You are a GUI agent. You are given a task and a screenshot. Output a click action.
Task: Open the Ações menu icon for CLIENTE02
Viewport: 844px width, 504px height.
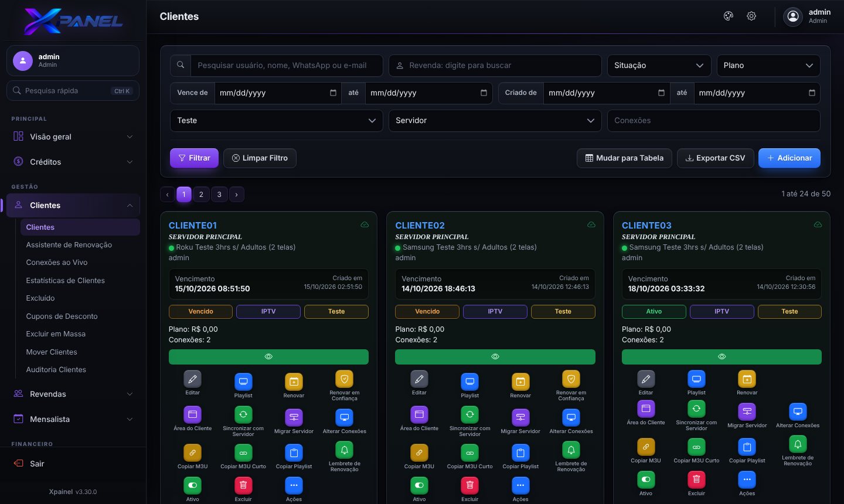coord(520,486)
